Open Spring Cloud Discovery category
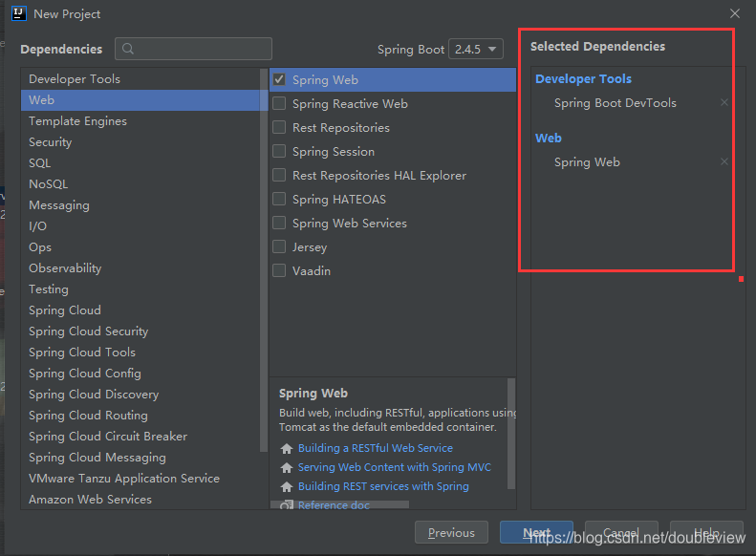 click(x=140, y=395)
